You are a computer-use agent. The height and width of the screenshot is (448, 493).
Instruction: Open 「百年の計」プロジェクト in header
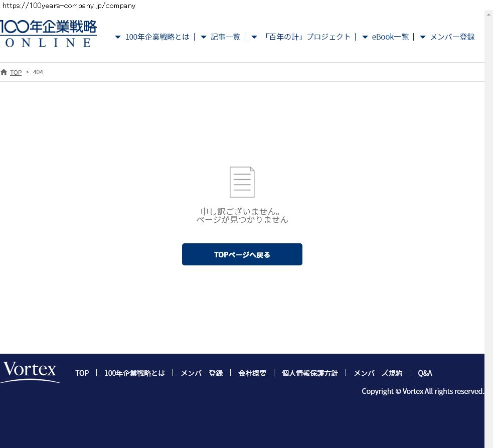[307, 37]
